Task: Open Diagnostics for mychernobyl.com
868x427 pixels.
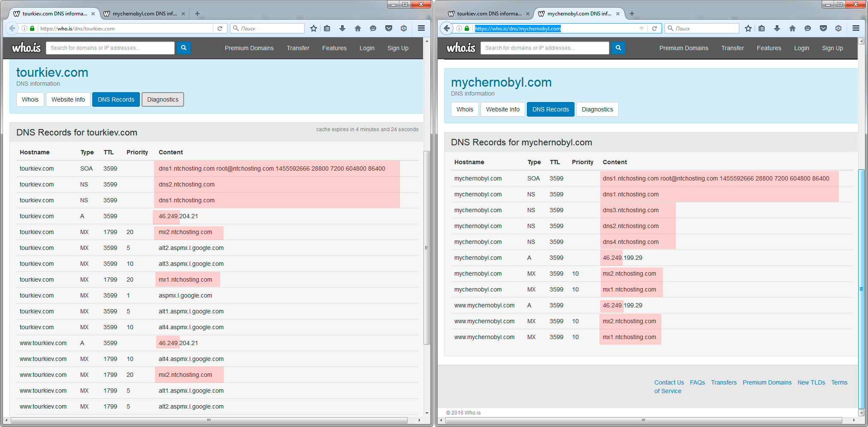Action: [x=597, y=109]
